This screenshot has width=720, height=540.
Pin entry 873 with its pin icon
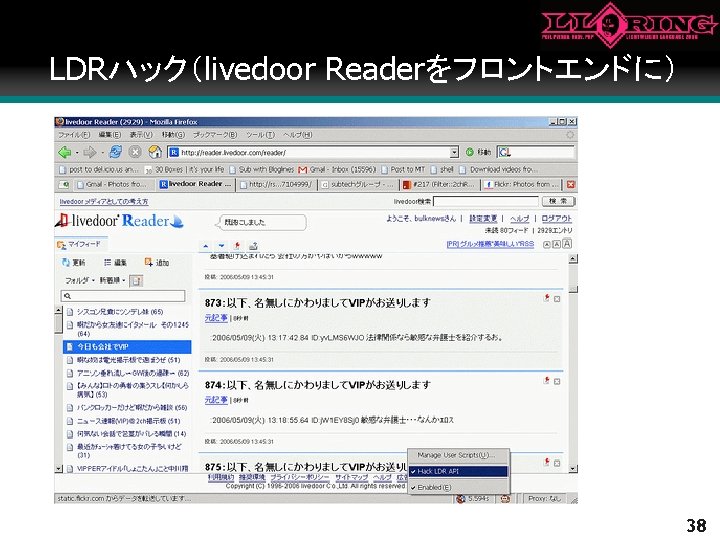(546, 298)
